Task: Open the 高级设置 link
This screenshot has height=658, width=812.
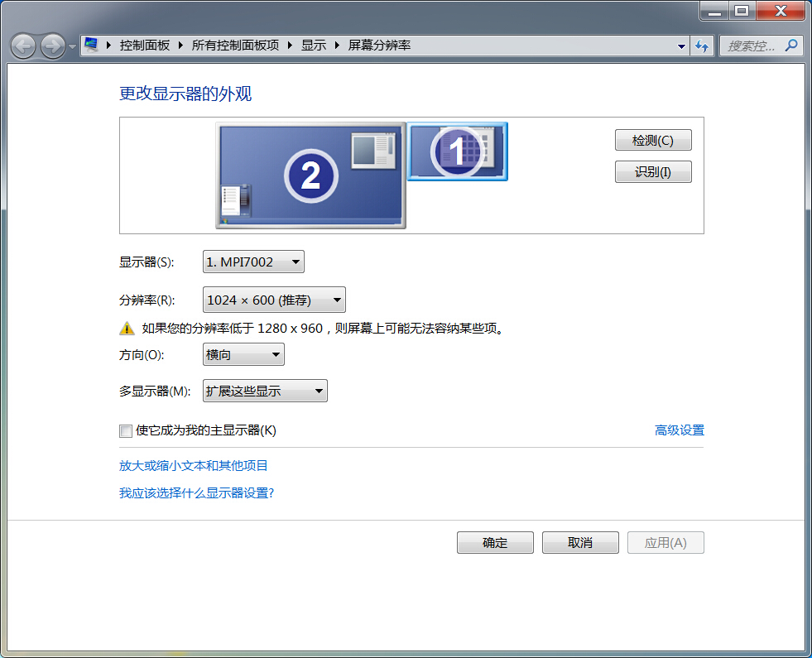Action: click(x=679, y=430)
